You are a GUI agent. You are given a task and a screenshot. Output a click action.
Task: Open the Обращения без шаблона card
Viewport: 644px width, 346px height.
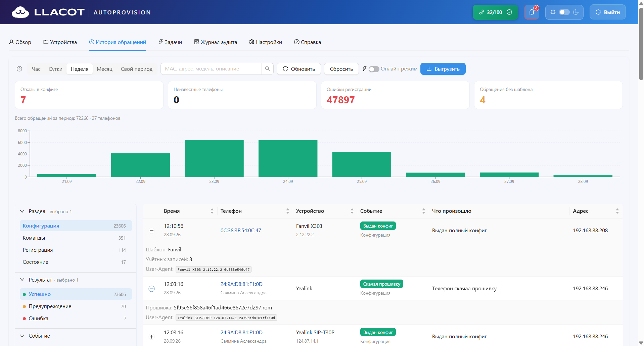548,95
